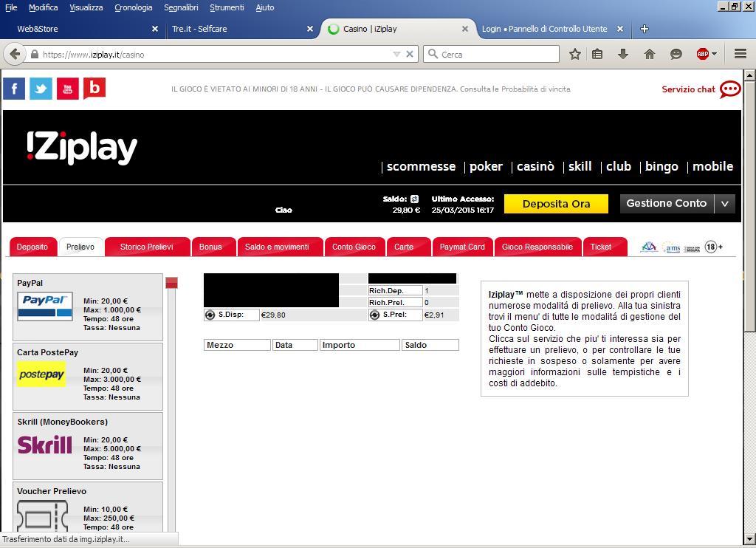This screenshot has height=548, width=756.
Task: Open the Visualizza menu
Action: pos(86,7)
